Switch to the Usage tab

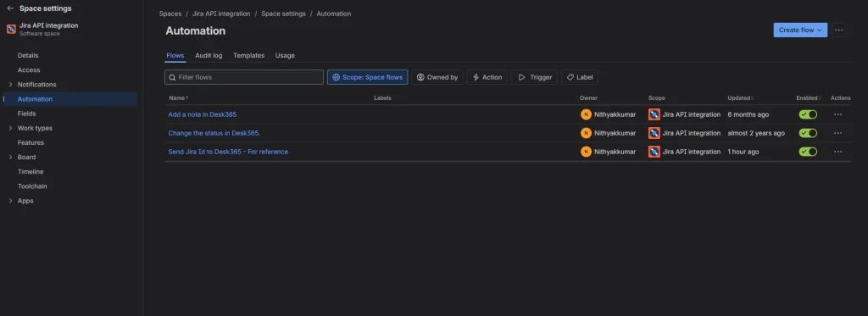click(x=285, y=55)
